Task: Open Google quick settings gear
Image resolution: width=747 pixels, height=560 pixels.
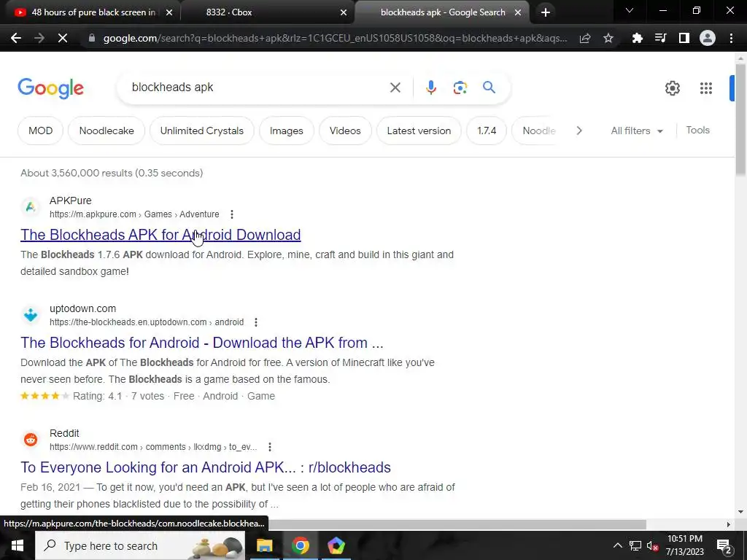Action: (x=672, y=88)
